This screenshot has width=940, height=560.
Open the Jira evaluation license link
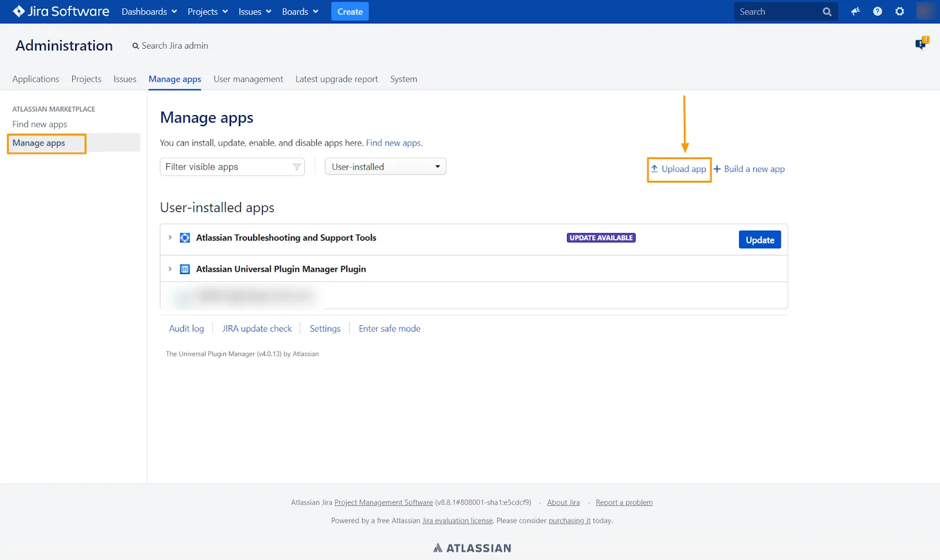(458, 521)
